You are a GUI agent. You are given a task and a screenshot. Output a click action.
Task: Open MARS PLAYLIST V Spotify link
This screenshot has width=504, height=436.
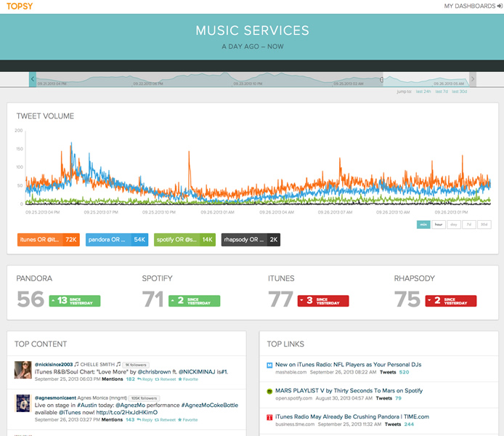349,391
